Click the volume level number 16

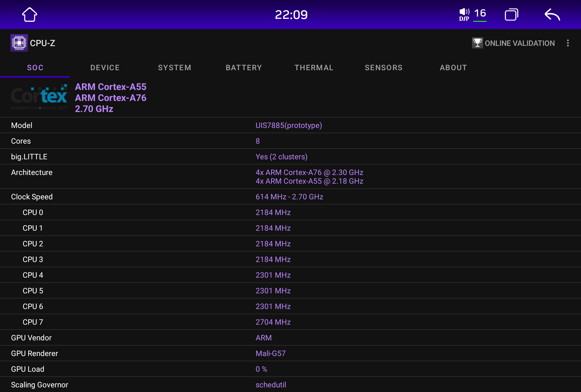pos(480,13)
